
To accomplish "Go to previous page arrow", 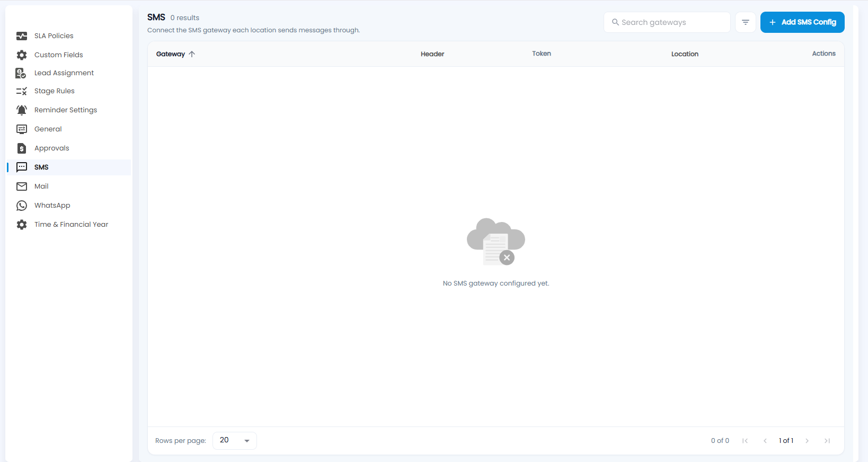I will [x=765, y=441].
